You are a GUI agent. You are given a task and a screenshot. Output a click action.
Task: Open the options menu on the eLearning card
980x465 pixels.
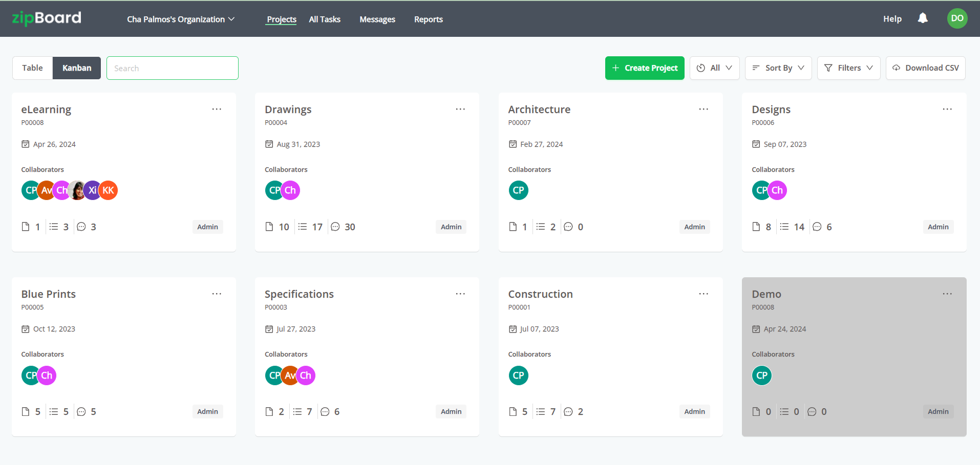pos(217,109)
